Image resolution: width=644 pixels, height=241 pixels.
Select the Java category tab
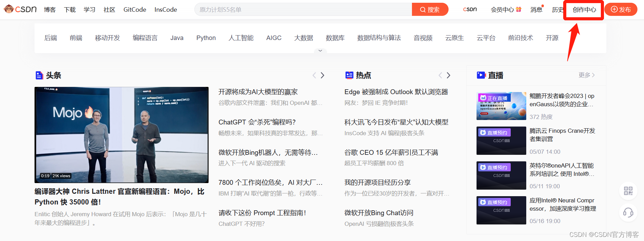pyautogui.click(x=177, y=38)
